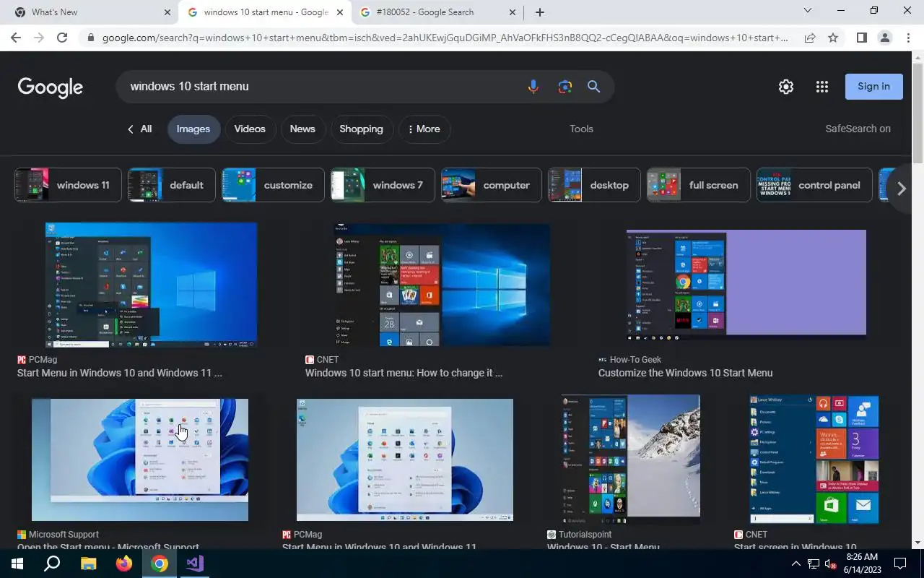Go to the Google logo homepage

[51, 87]
